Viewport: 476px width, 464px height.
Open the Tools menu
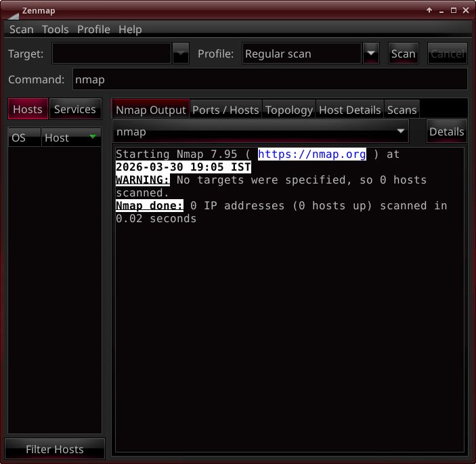(56, 29)
